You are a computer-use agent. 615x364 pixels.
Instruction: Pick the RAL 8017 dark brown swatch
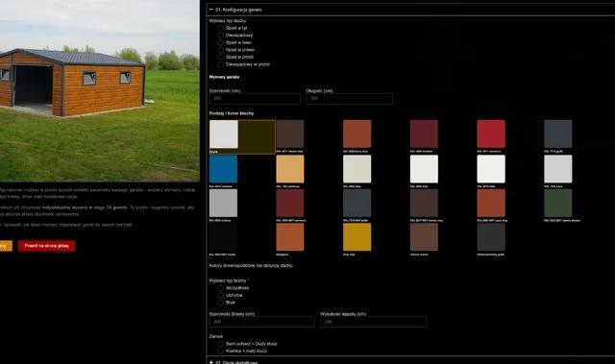[x=290, y=134]
